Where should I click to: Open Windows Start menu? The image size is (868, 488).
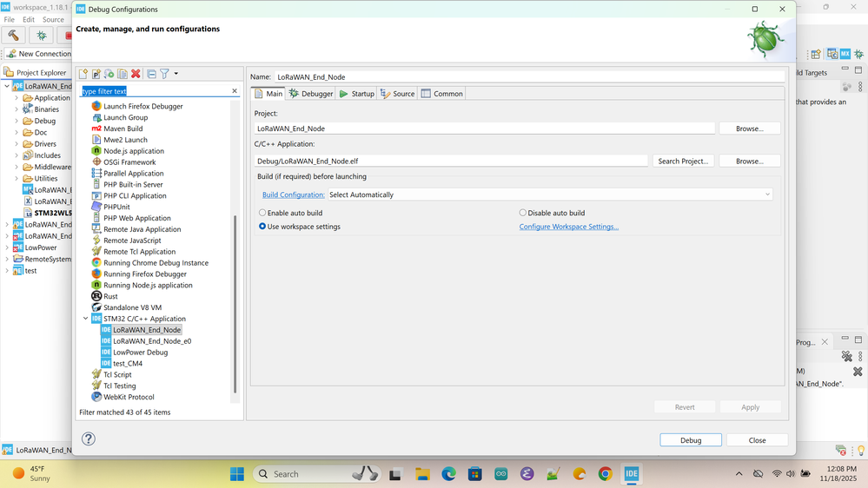237,474
